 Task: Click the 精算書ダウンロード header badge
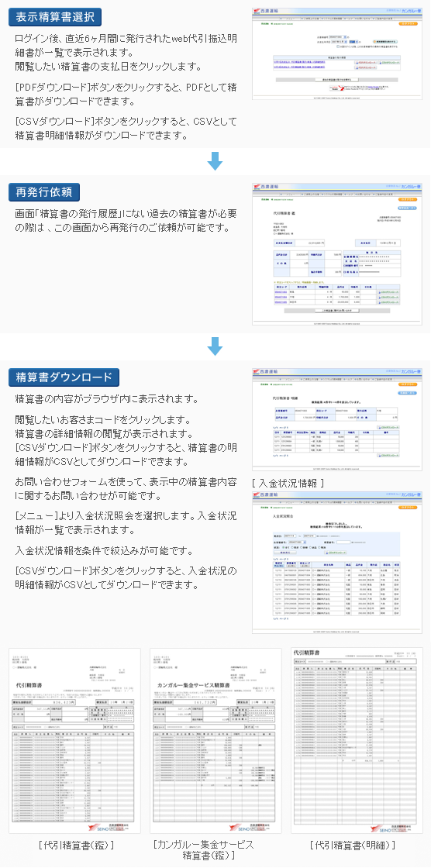[x=64, y=377]
